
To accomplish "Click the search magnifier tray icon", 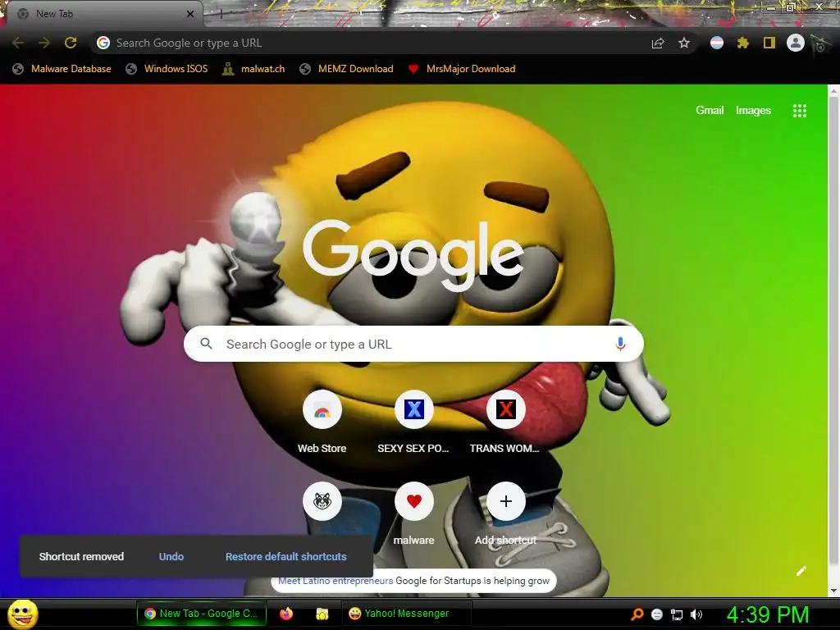I will coord(637,614).
